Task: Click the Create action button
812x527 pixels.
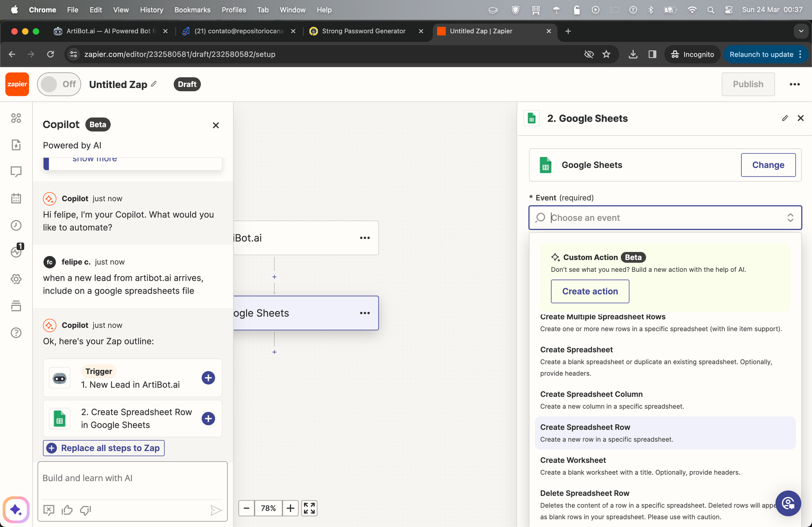Action: point(590,291)
